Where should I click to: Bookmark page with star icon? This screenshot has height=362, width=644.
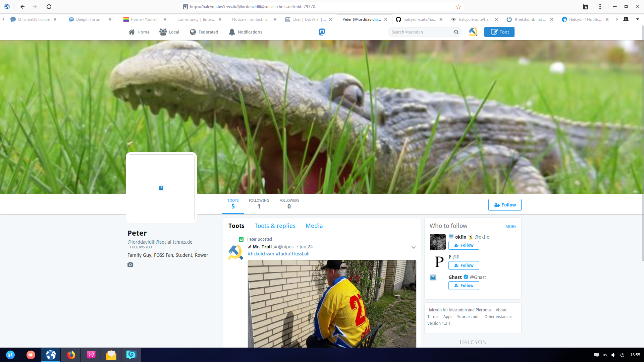pos(459,7)
